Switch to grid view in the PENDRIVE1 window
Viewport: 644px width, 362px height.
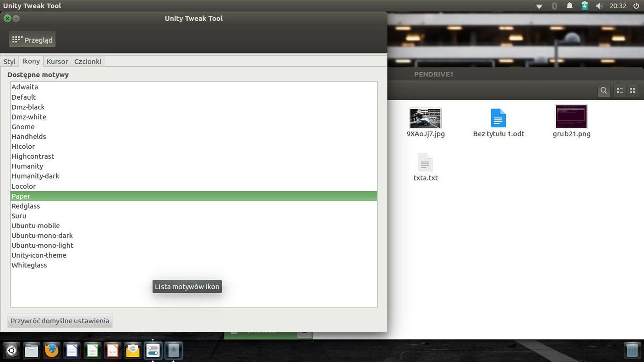pos(633,90)
